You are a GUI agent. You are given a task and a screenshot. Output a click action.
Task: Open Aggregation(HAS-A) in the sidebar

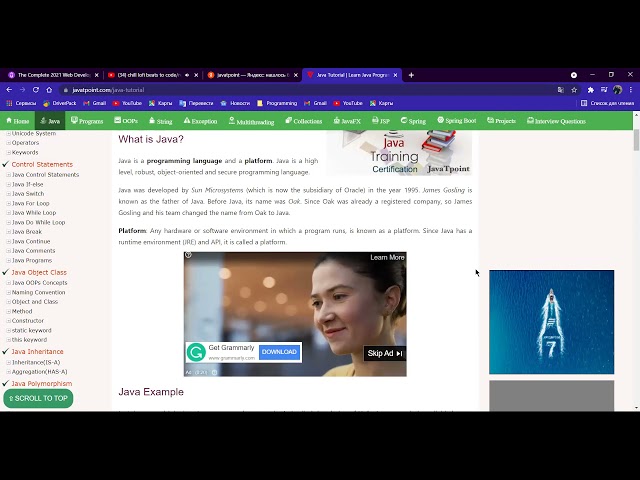[x=39, y=372]
